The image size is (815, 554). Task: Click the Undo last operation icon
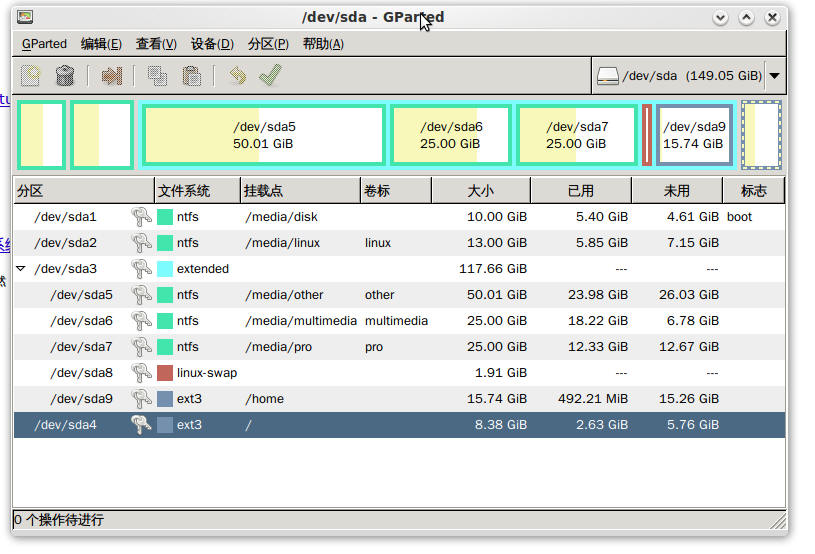pos(238,76)
